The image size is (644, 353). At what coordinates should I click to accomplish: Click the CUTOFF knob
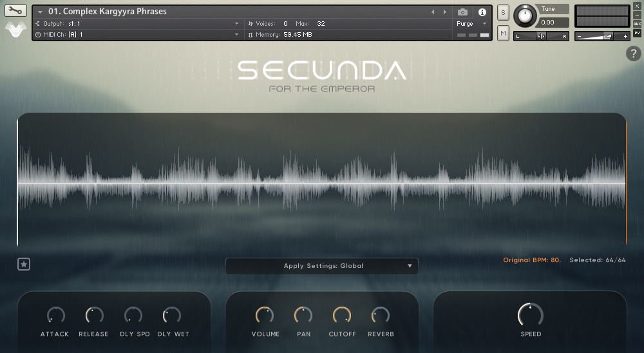click(x=342, y=315)
